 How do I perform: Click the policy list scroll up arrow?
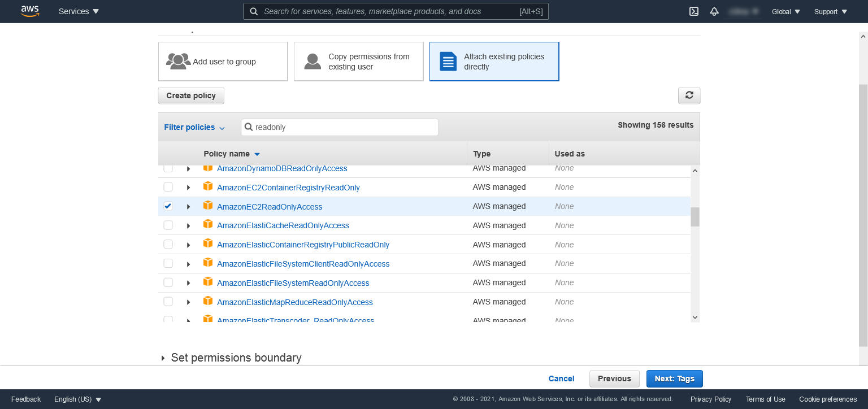coord(695,171)
